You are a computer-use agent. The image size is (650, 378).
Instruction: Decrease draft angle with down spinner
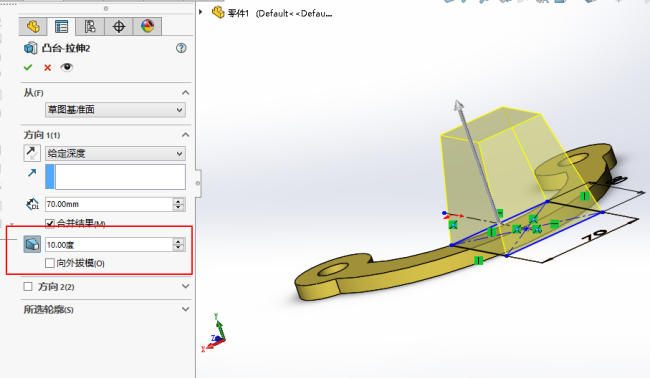pyautogui.click(x=179, y=248)
